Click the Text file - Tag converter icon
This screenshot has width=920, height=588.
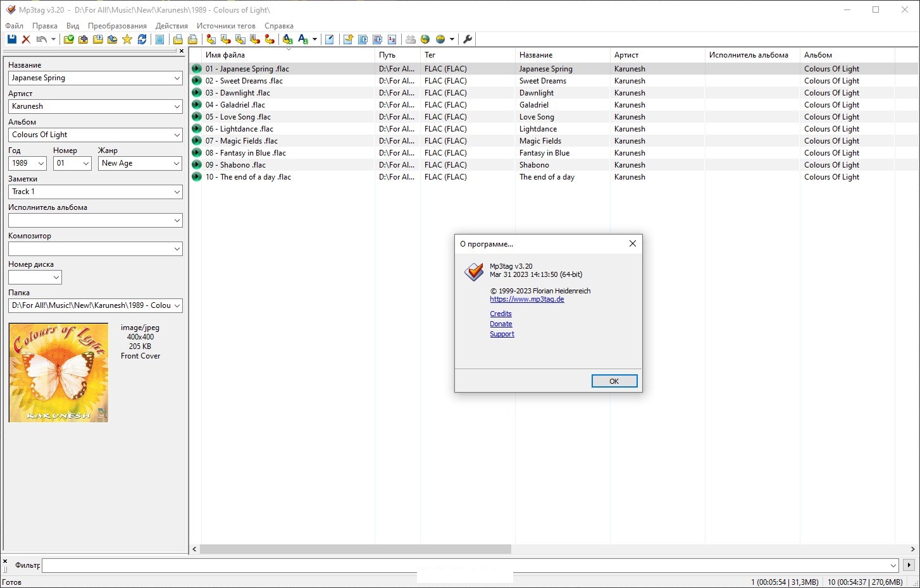tap(255, 39)
